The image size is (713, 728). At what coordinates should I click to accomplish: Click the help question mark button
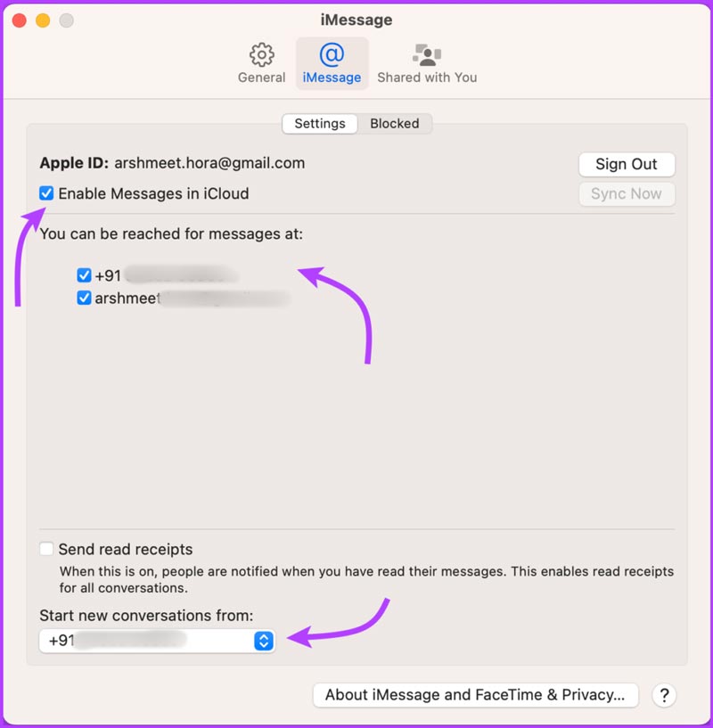coord(664,695)
